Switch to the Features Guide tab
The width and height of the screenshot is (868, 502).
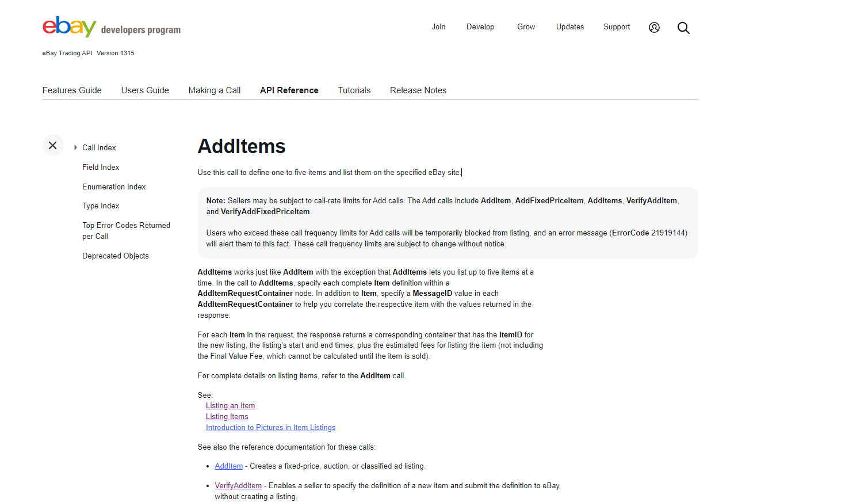point(72,90)
